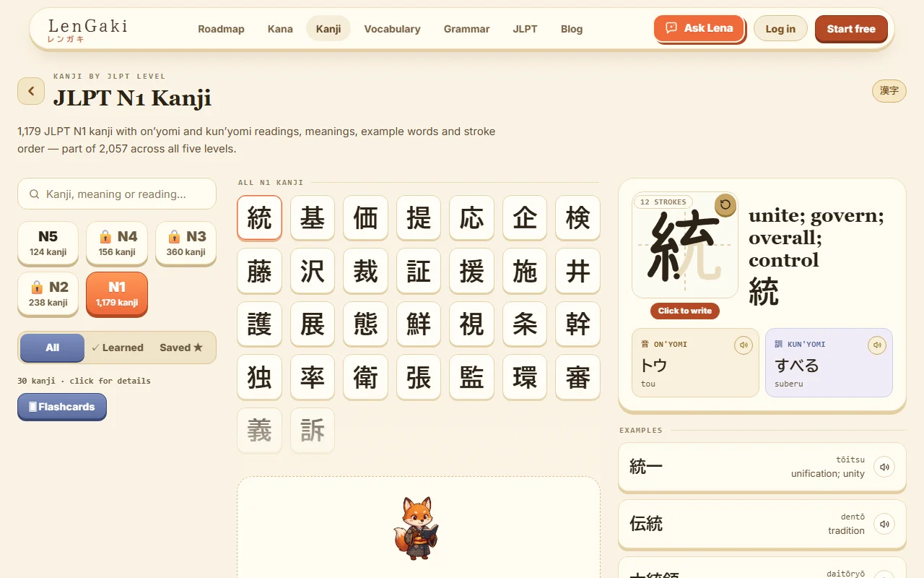Switch the filter to All
The height and width of the screenshot is (578, 924).
coord(52,348)
